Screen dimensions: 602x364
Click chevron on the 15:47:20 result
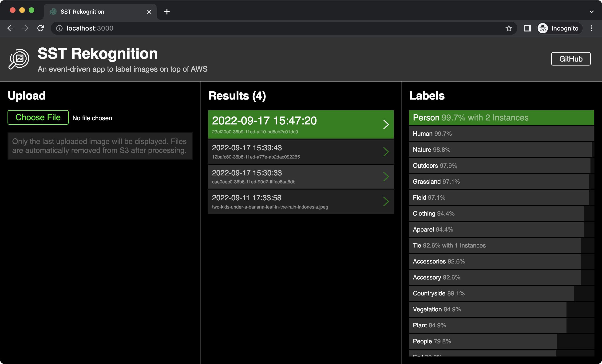(x=386, y=124)
